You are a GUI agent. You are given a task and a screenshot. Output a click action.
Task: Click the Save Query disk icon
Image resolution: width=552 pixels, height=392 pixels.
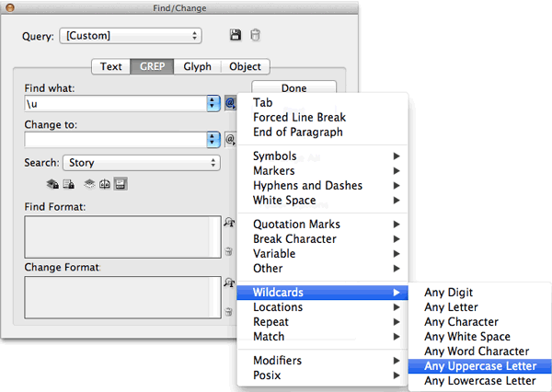point(236,36)
